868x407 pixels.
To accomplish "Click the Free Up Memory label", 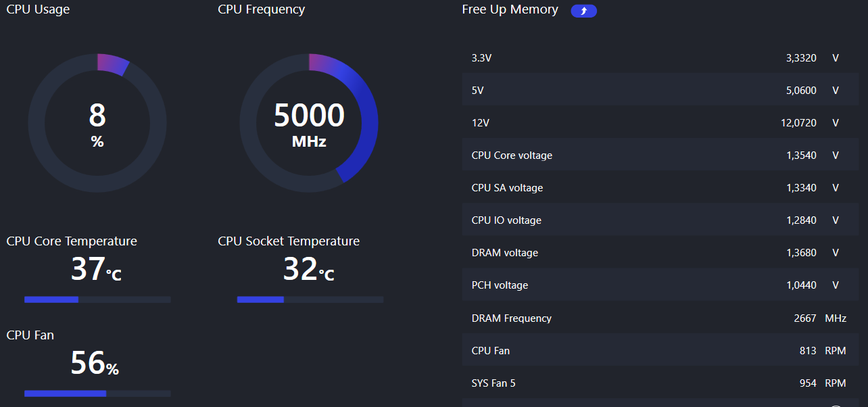I will tap(510, 10).
